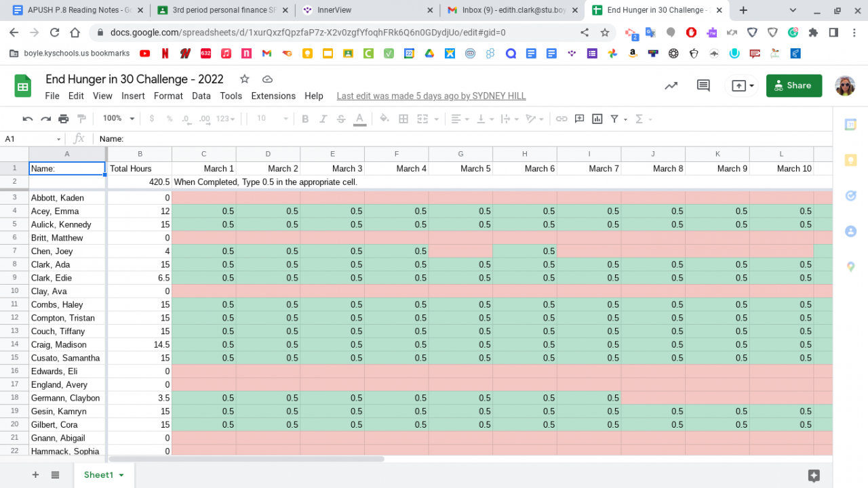Viewport: 868px width, 488px height.
Task: Select the cell containing Aulick, Kennedy
Action: tap(67, 224)
